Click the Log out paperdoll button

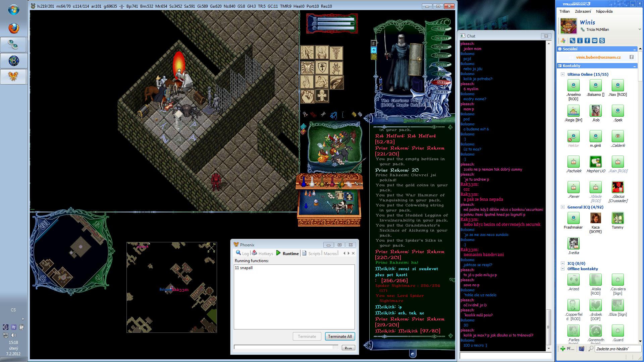[442, 47]
